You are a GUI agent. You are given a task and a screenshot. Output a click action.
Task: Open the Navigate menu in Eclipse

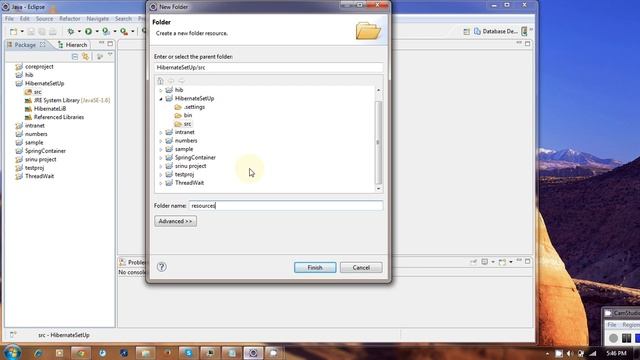[x=98, y=19]
